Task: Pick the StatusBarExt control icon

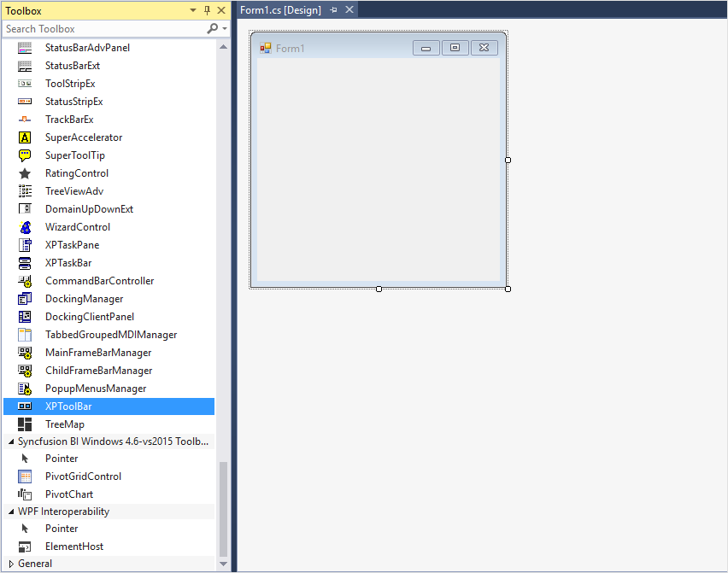Action: click(x=25, y=66)
